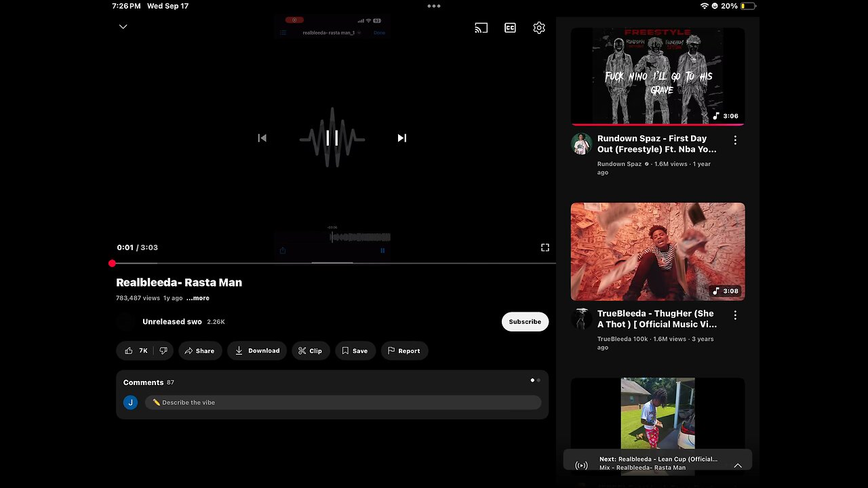The width and height of the screenshot is (868, 488).
Task: Like the video with 7K thumbs up
Action: coord(136,351)
